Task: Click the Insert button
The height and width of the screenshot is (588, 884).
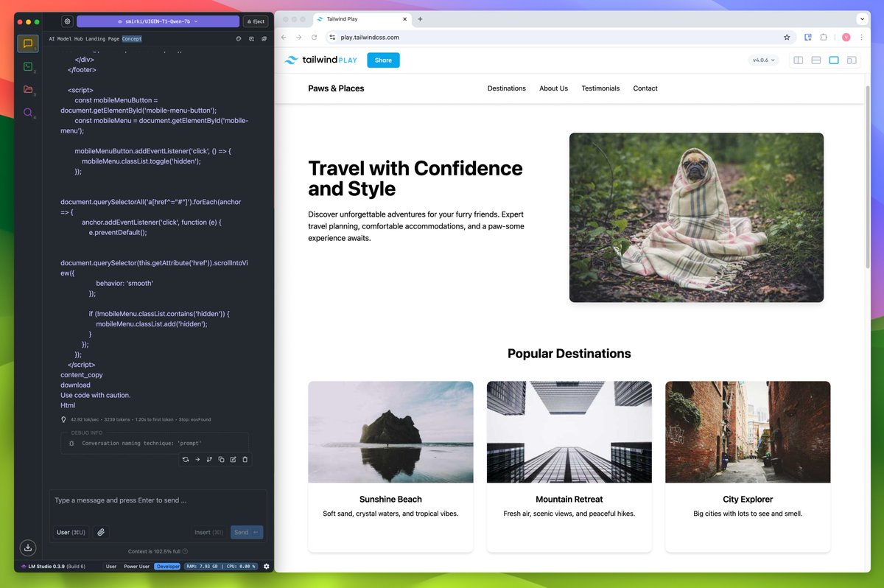Action: [x=208, y=532]
